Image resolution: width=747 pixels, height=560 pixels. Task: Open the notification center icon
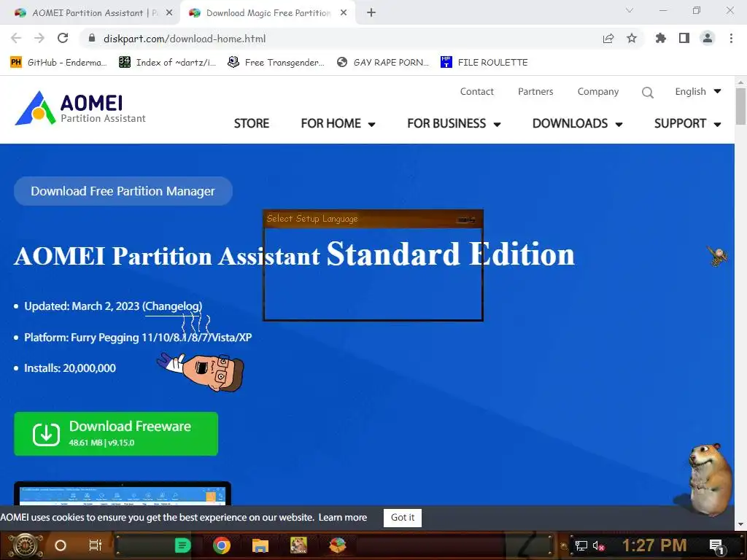point(716,547)
